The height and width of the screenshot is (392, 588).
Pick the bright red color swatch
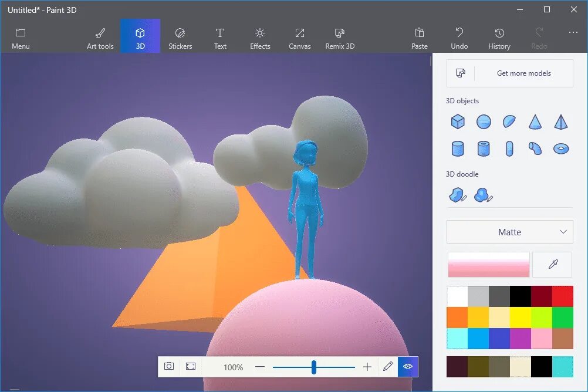click(563, 296)
